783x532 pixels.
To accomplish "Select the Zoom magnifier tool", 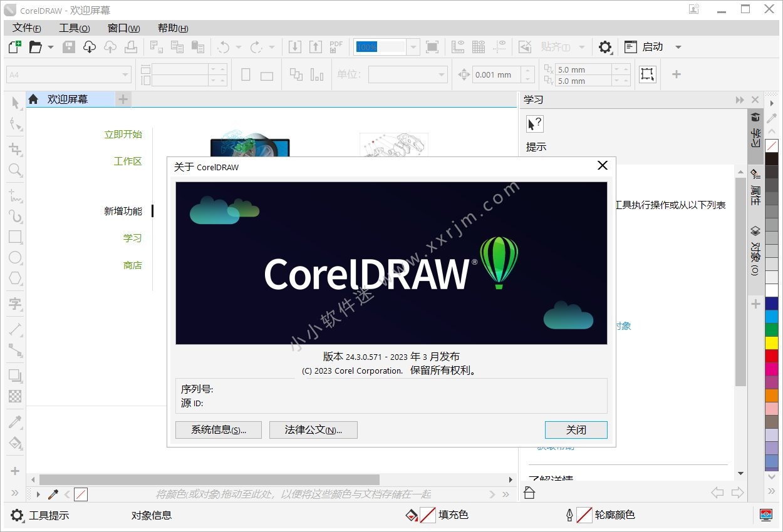I will 15,170.
